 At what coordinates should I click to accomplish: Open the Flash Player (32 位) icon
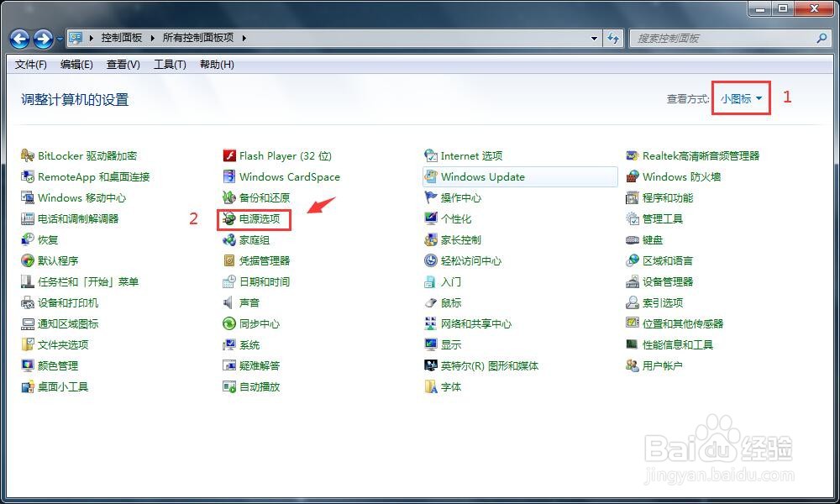[x=229, y=156]
